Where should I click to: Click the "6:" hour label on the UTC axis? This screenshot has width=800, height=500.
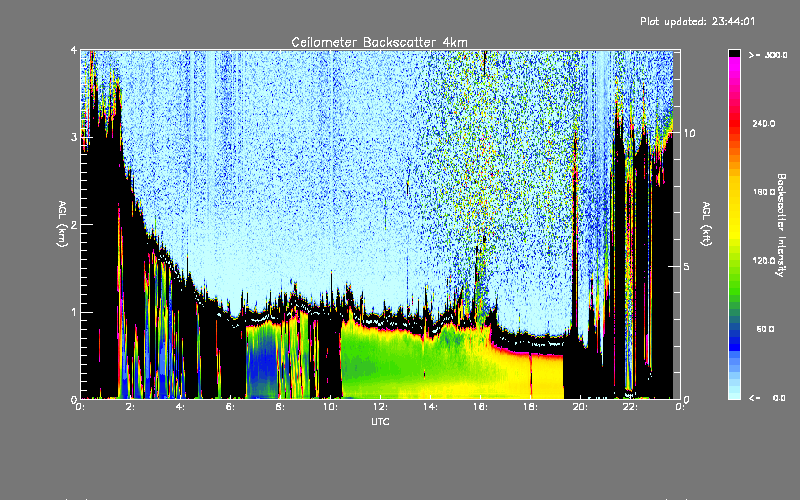click(231, 407)
